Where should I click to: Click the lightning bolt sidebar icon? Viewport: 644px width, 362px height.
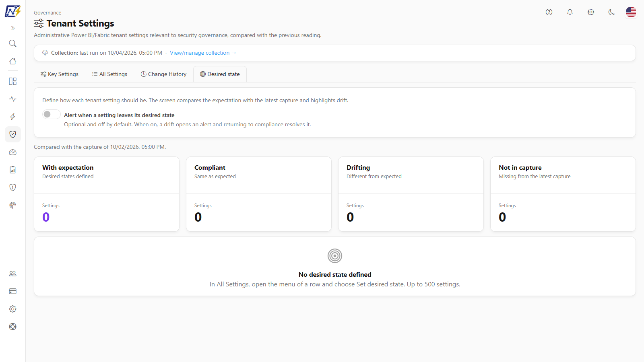[x=13, y=117]
